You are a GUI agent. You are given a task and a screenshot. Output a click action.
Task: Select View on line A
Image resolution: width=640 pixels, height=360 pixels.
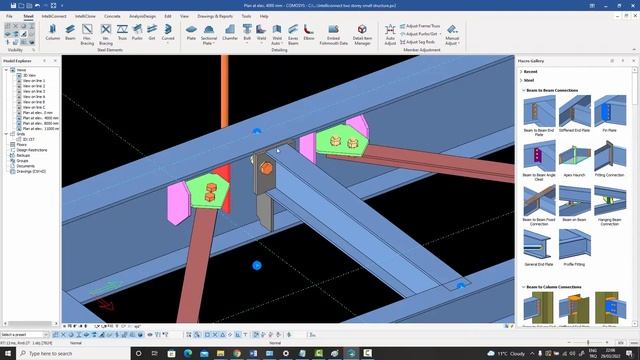click(x=33, y=97)
